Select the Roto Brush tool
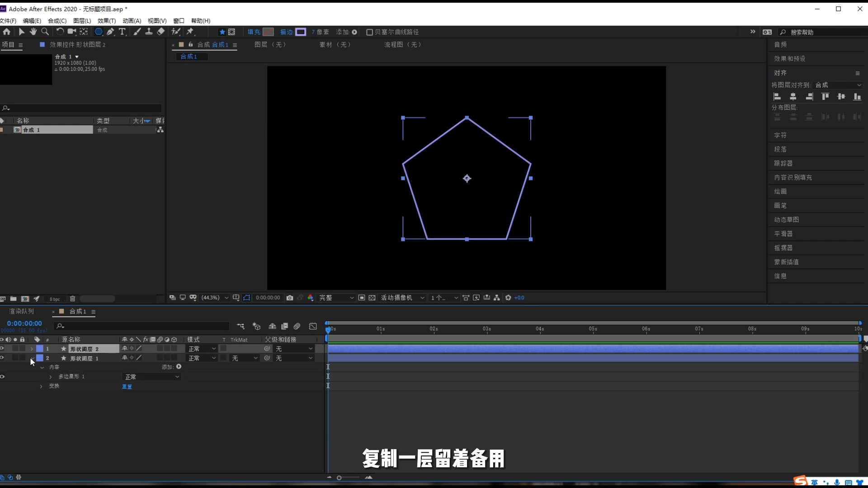 (176, 32)
